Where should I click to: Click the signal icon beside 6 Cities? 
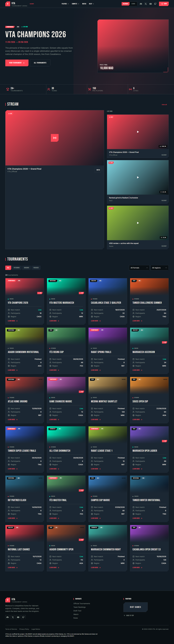click(130, 89)
